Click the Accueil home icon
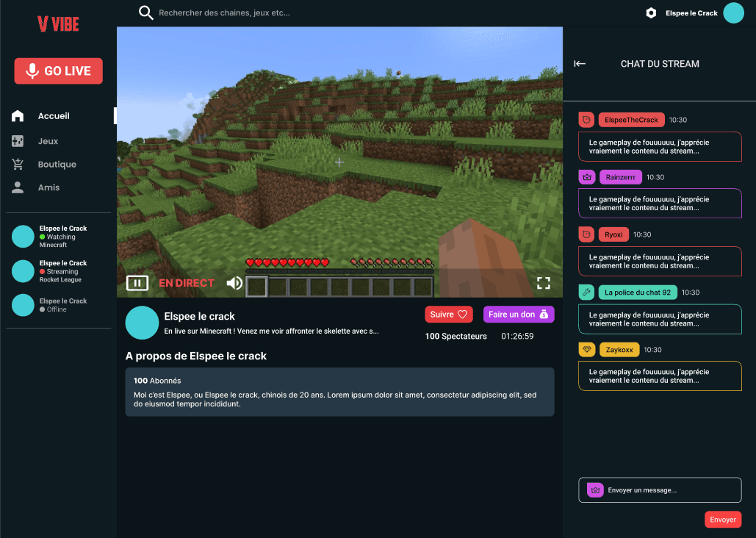 pyautogui.click(x=18, y=116)
